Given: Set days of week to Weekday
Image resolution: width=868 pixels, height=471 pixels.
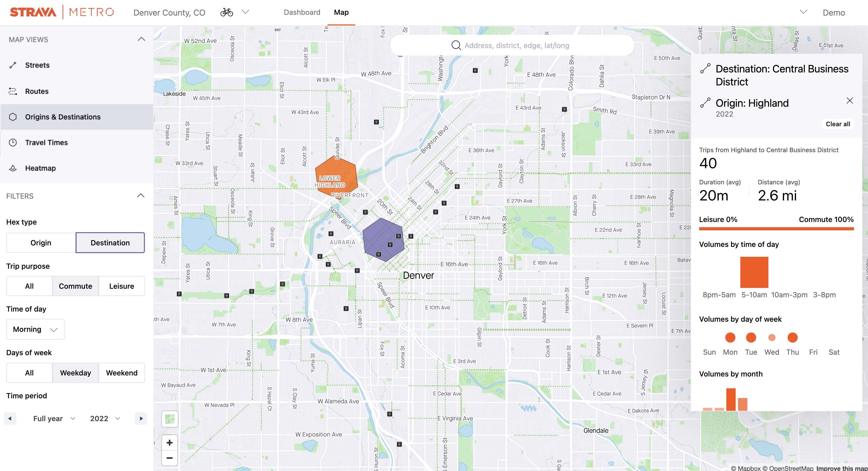Looking at the screenshot, I should point(76,373).
